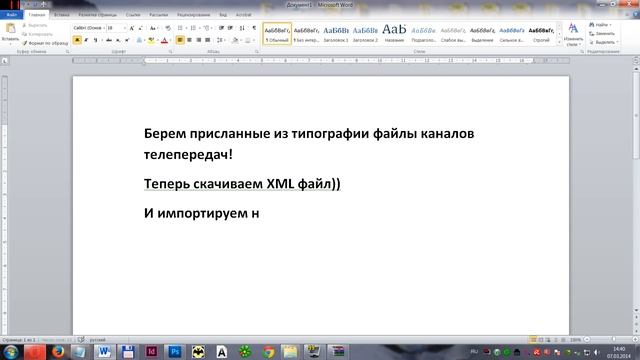This screenshot has width=640, height=360.
Task: Open Adobe InDesign from the taskbar
Action: point(151,351)
